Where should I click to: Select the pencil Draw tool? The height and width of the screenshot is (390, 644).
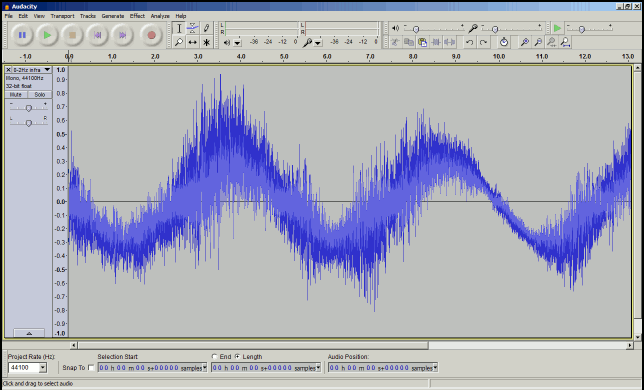(206, 28)
